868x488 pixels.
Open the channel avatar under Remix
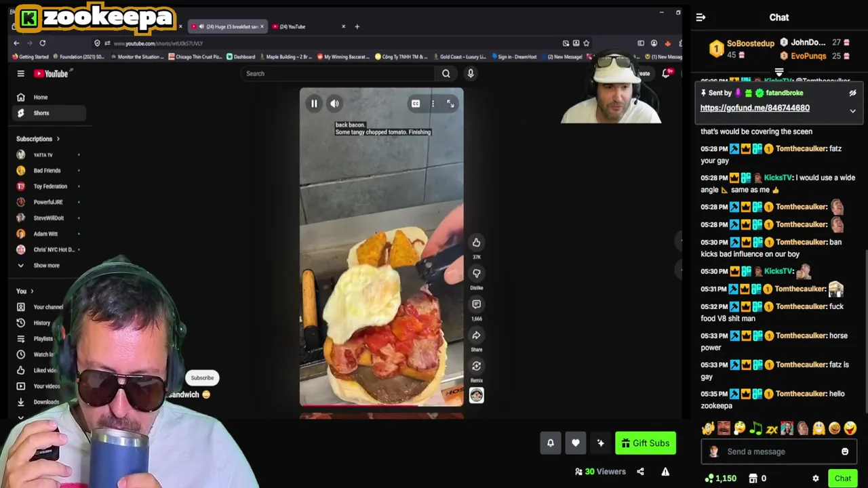[x=476, y=396]
